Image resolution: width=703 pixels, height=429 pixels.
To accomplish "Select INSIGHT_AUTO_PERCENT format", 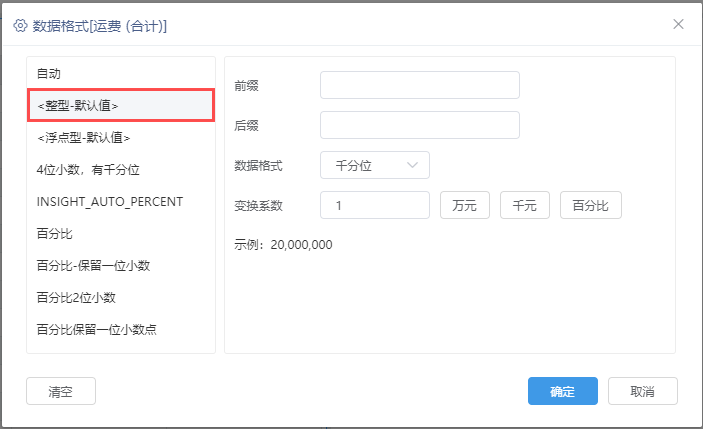I will pos(121,202).
